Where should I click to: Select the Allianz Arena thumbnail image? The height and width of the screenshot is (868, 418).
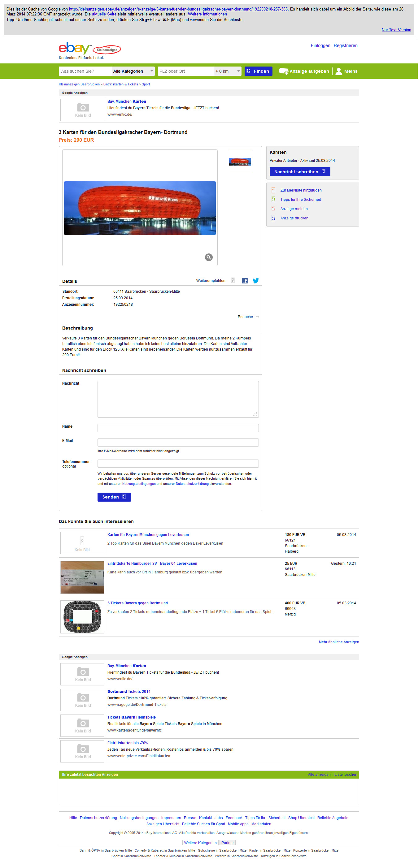240,162
